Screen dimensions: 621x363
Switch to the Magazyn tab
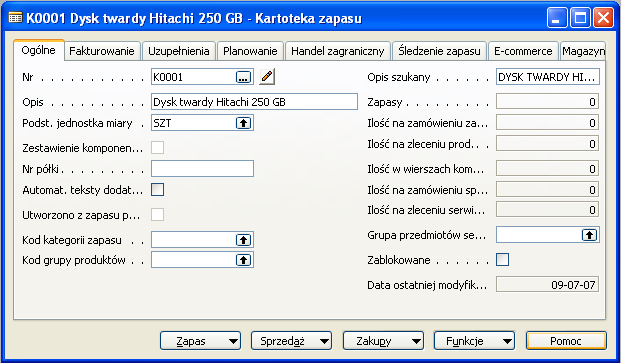coord(583,51)
